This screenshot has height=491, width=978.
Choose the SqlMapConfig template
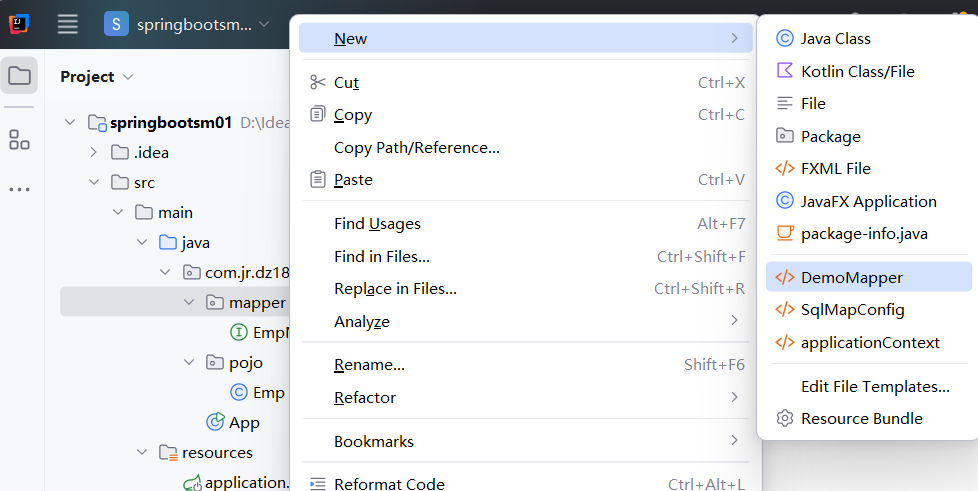869,309
